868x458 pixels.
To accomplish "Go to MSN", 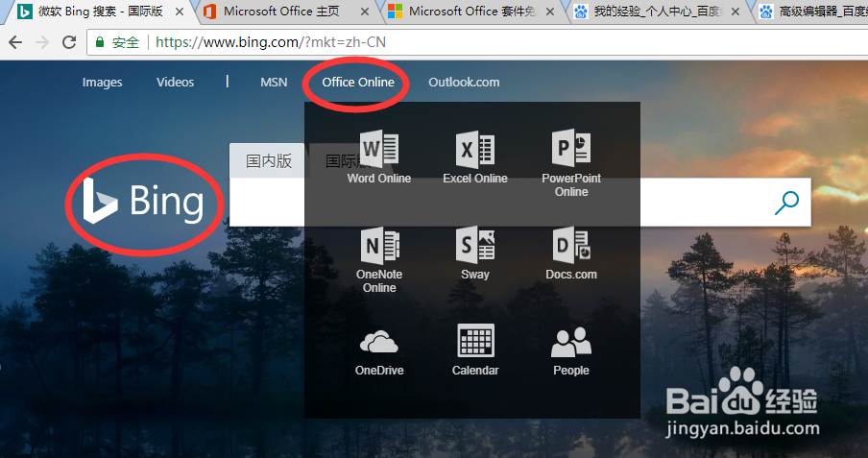I will (274, 82).
